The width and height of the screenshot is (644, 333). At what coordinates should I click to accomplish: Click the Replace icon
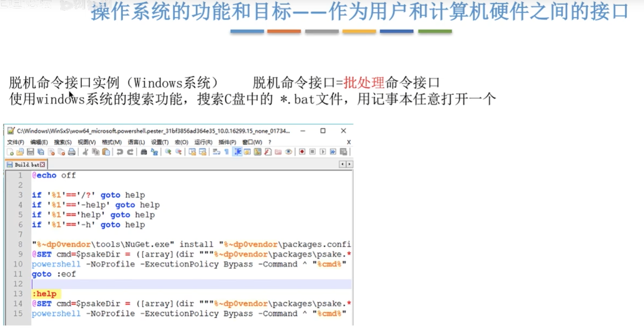pos(155,152)
